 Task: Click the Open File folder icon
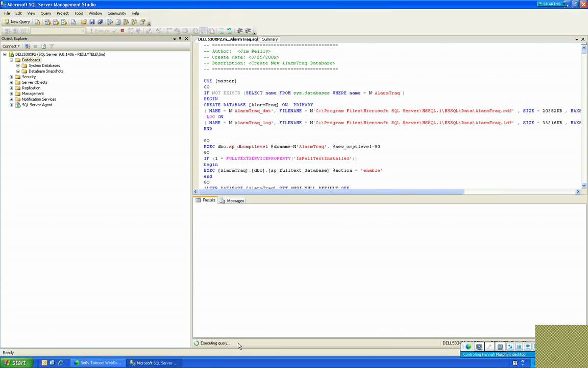point(84,22)
